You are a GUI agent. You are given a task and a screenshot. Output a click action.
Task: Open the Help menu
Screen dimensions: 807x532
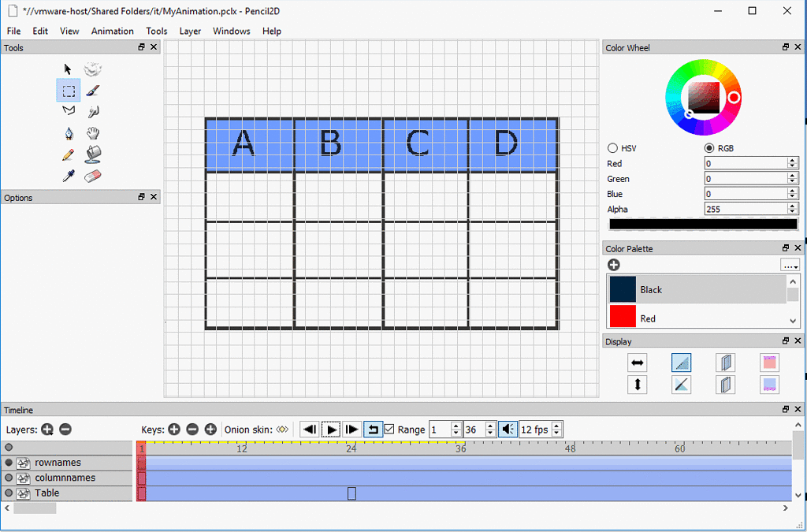click(x=272, y=31)
